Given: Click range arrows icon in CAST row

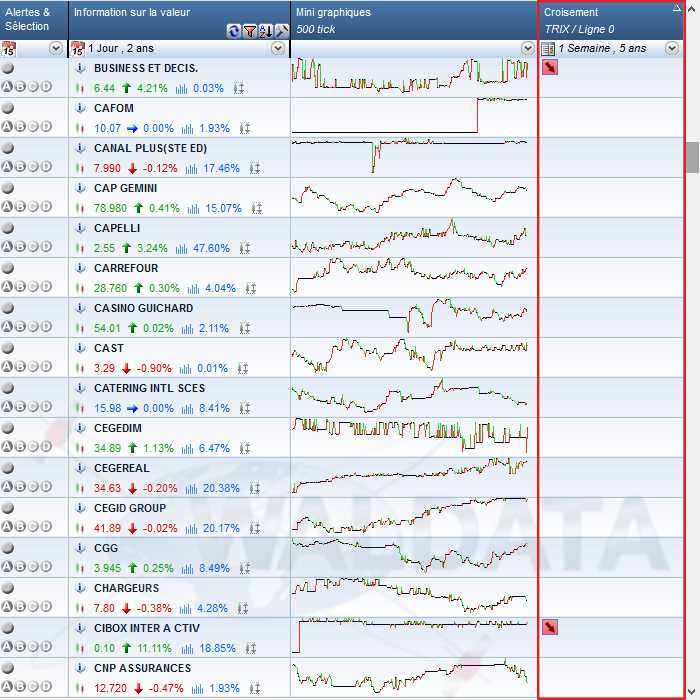Looking at the screenshot, I should coord(242,368).
